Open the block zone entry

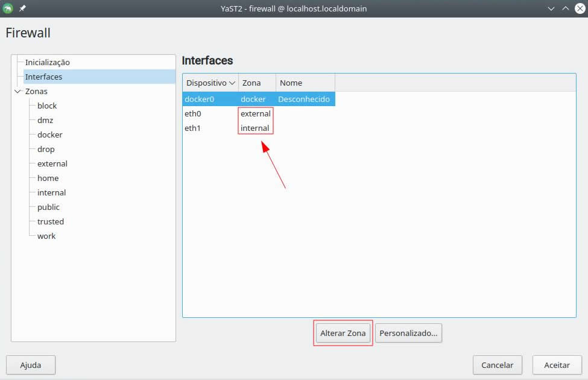pos(47,106)
